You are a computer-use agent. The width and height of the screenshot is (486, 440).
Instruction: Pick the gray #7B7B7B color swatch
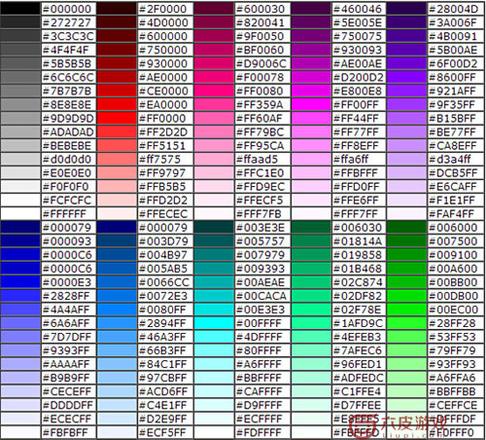point(20,91)
